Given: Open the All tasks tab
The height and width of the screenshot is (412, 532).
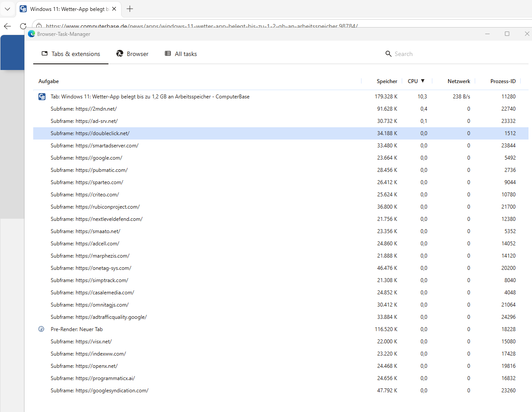Looking at the screenshot, I should pyautogui.click(x=181, y=54).
